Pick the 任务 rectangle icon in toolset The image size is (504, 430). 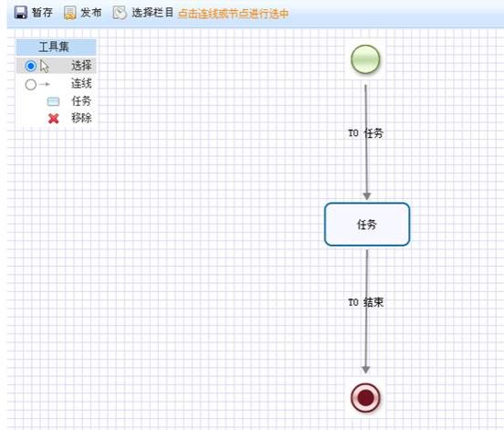click(53, 101)
